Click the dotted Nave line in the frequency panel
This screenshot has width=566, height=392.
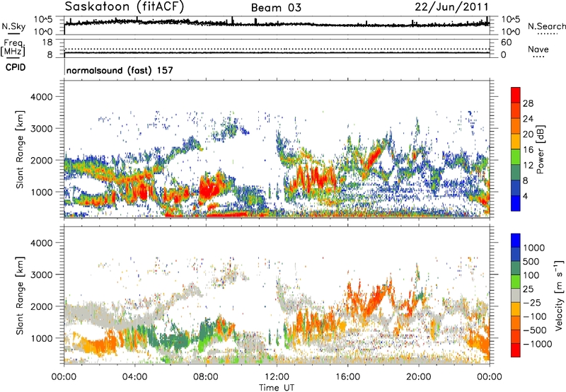click(x=277, y=49)
